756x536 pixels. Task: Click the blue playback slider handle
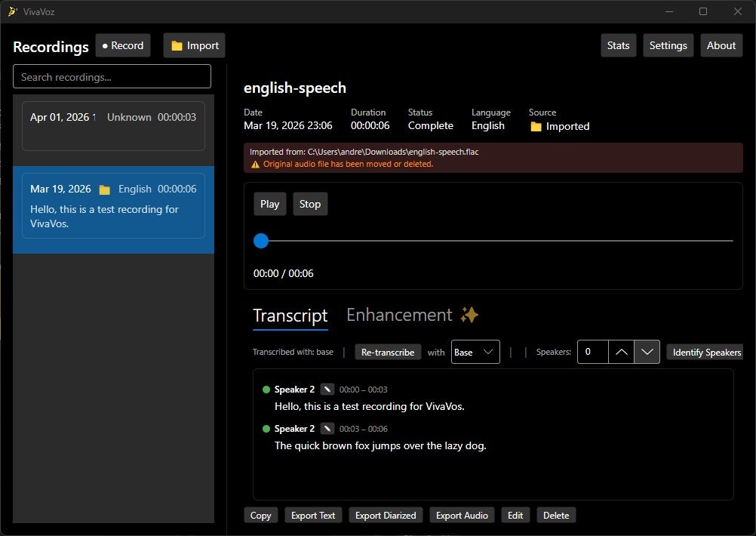[x=261, y=241]
